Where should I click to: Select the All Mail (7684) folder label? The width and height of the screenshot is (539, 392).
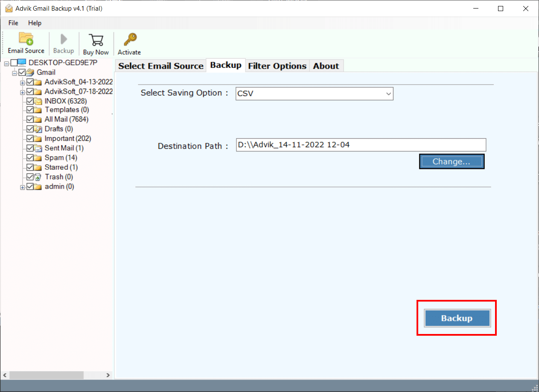tap(67, 119)
